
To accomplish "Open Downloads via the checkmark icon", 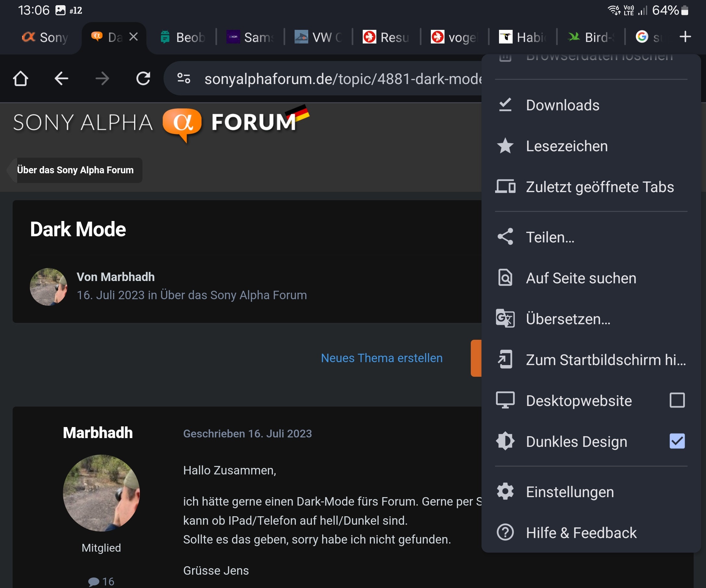I will click(505, 105).
